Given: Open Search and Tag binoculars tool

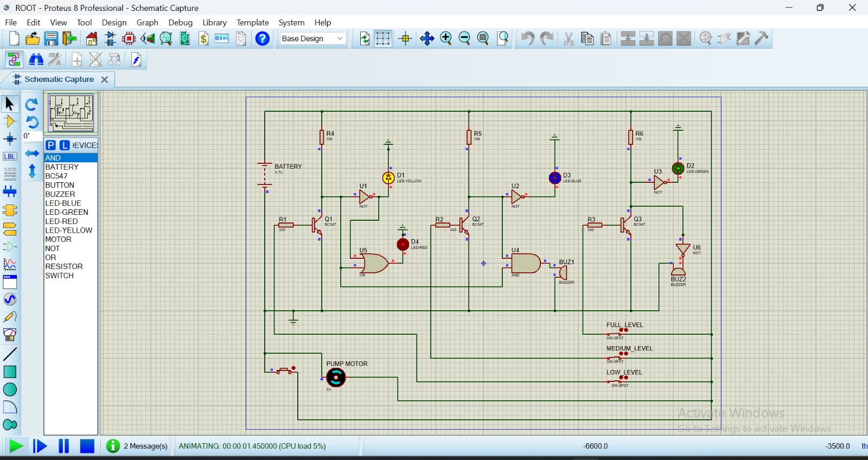Looking at the screenshot, I should click(36, 59).
